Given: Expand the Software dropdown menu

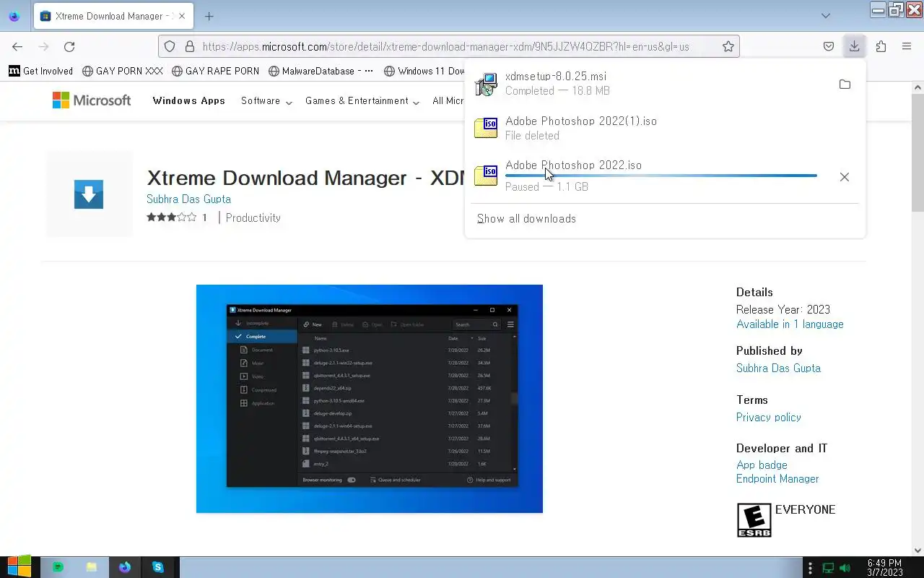Looking at the screenshot, I should pyautogui.click(x=266, y=101).
